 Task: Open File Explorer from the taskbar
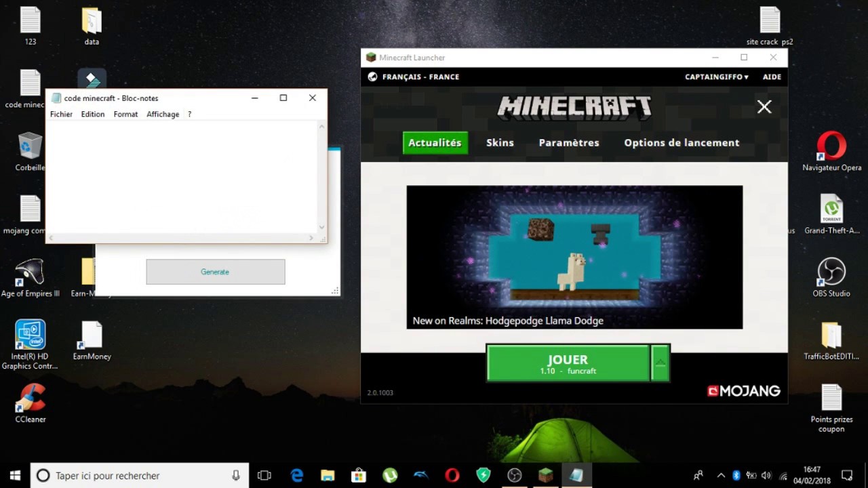pos(328,476)
